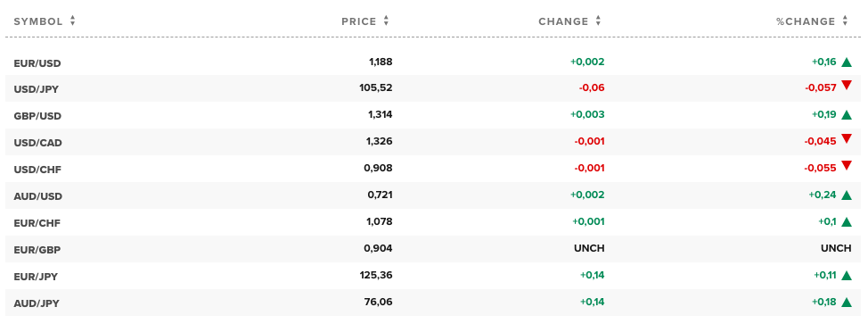Click the green up arrow for EUR/USD

pos(846,62)
